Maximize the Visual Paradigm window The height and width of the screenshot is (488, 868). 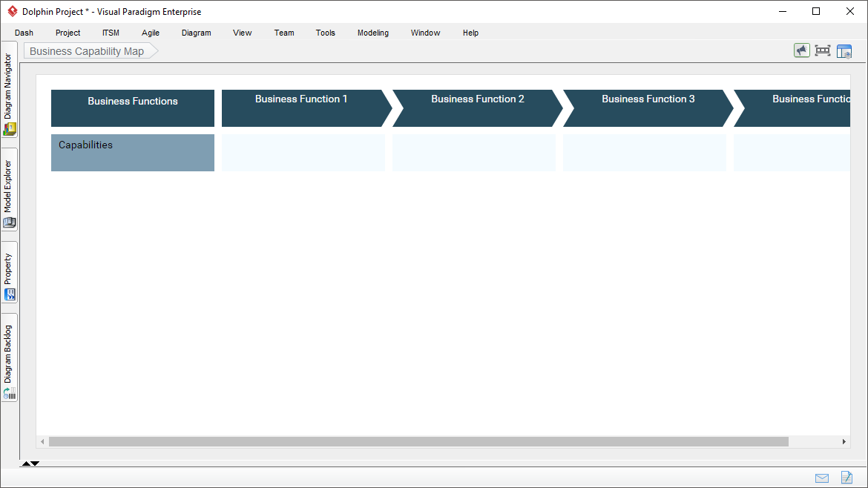click(x=816, y=11)
